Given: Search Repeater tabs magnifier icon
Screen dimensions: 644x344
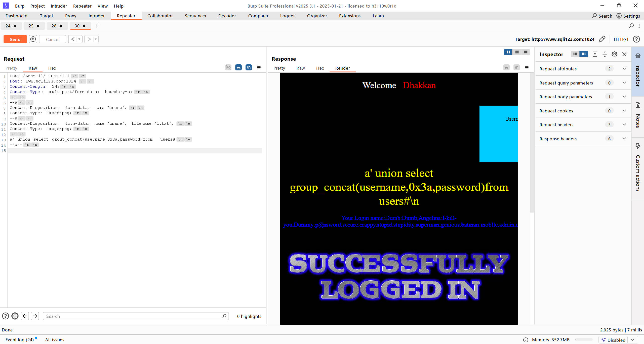Looking at the screenshot, I should point(631,26).
